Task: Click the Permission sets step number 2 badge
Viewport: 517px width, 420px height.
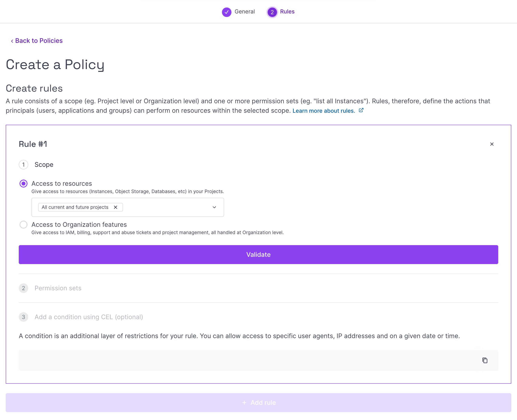Action: pyautogui.click(x=23, y=288)
